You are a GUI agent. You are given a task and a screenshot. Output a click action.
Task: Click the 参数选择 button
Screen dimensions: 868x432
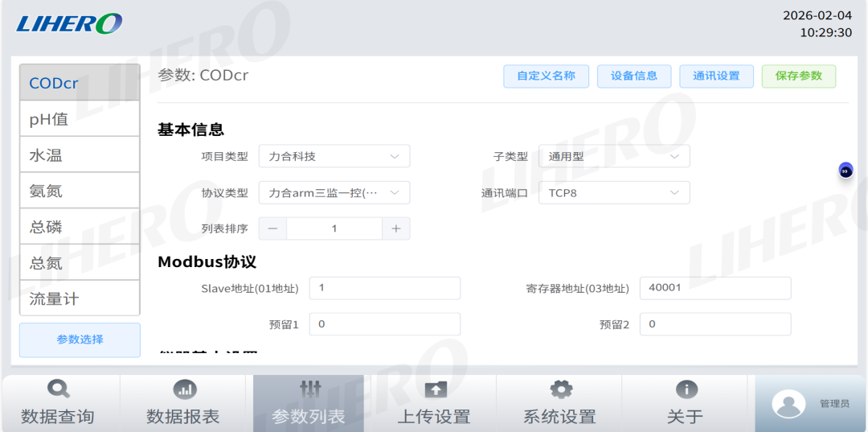click(x=80, y=339)
